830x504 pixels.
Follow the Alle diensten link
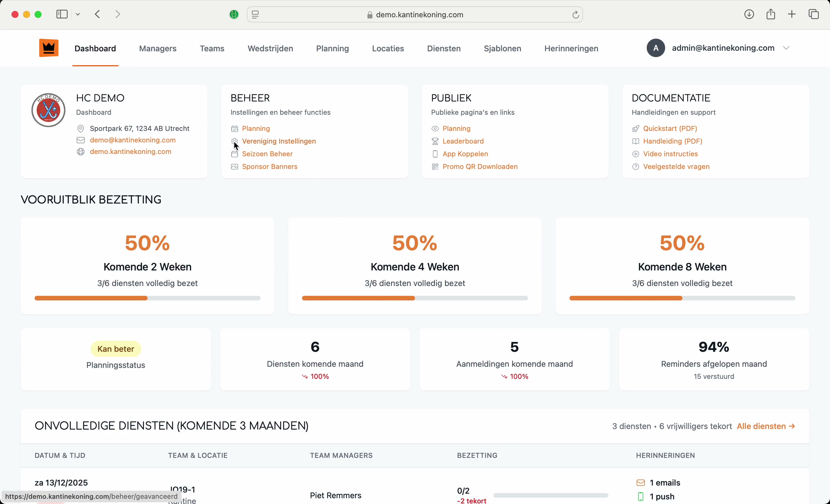coord(766,426)
